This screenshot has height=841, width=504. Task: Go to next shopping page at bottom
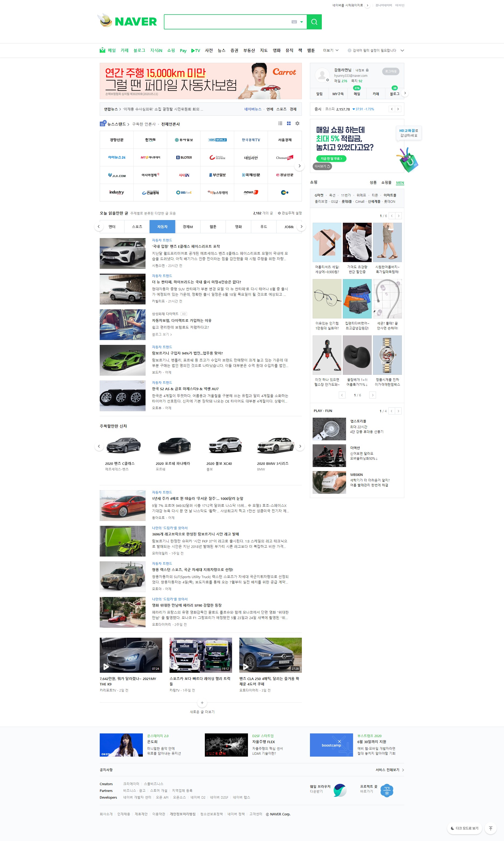tap(372, 395)
